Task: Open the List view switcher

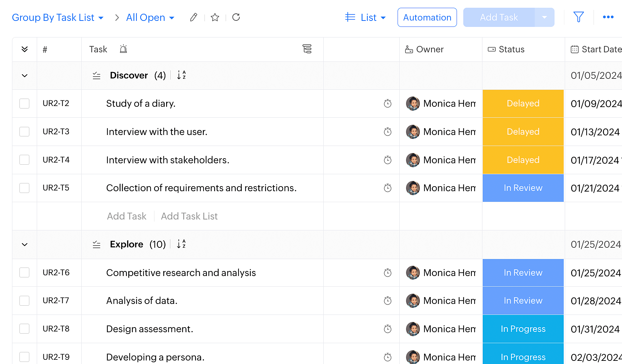Action: (x=365, y=18)
